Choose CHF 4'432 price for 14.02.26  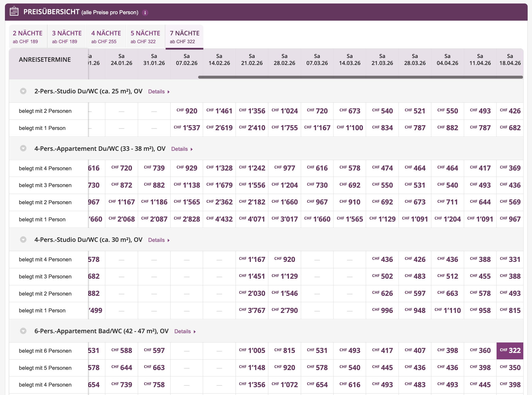pos(219,219)
